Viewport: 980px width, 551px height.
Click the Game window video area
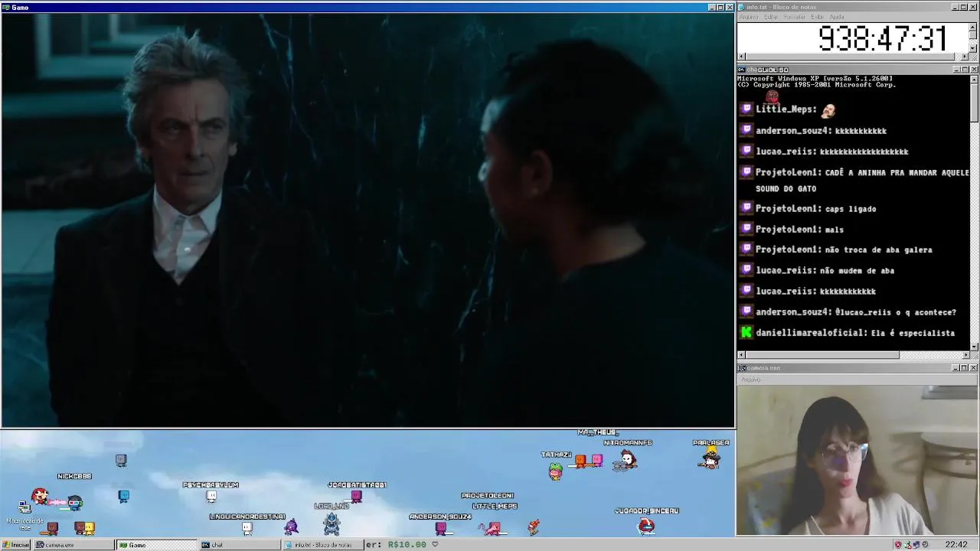click(367, 220)
